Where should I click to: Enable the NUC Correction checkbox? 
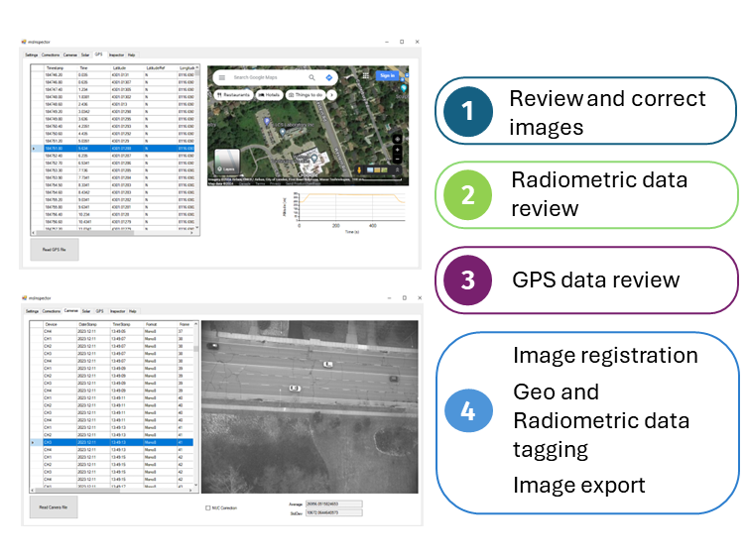point(207,508)
